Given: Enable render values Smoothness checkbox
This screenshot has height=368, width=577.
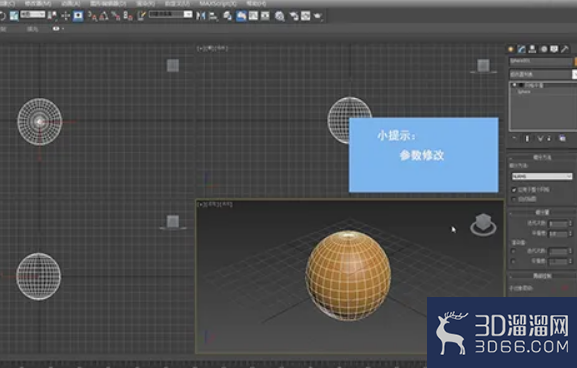Looking at the screenshot, I should point(514,261).
